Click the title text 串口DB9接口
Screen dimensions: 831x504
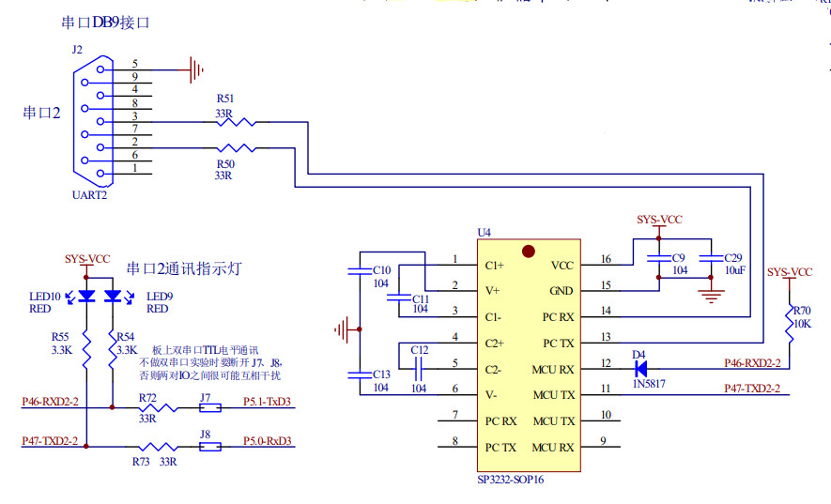(105, 23)
